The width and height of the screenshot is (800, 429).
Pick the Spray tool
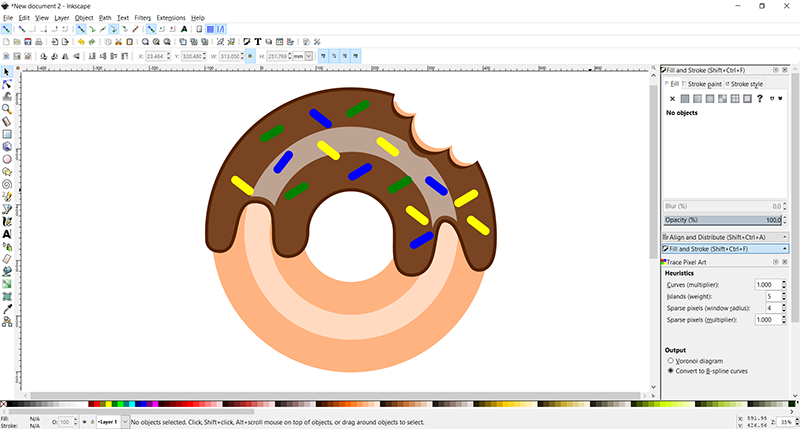click(x=7, y=246)
